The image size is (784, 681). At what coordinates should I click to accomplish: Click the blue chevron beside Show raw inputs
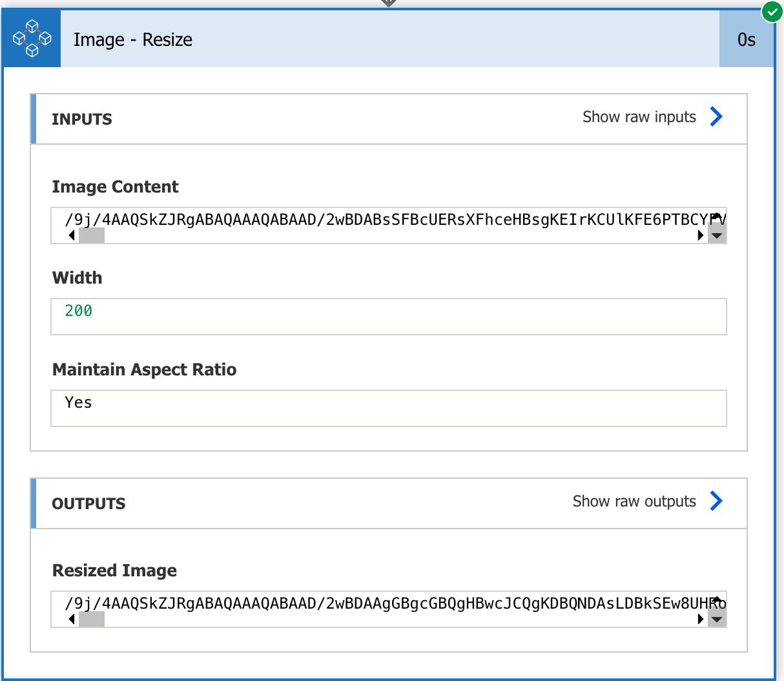pos(716,117)
